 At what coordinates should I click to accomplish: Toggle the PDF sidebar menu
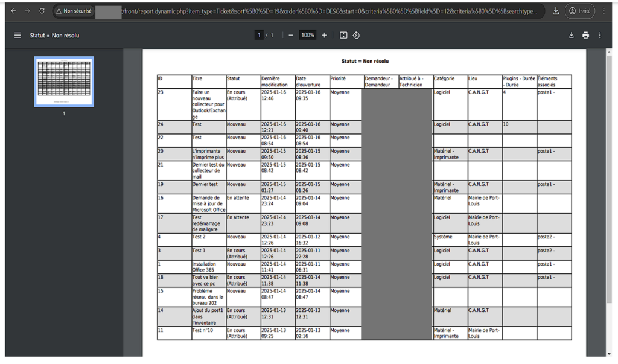coord(18,36)
